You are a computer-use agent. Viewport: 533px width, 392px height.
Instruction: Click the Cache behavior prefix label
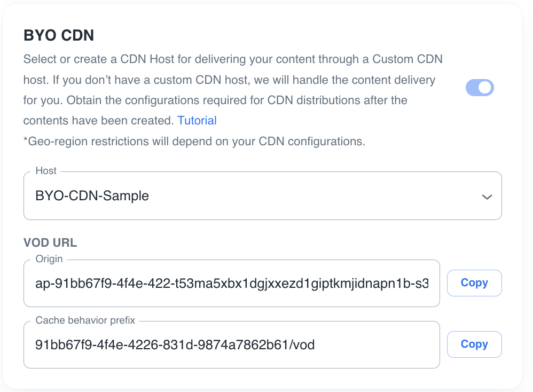coord(85,320)
